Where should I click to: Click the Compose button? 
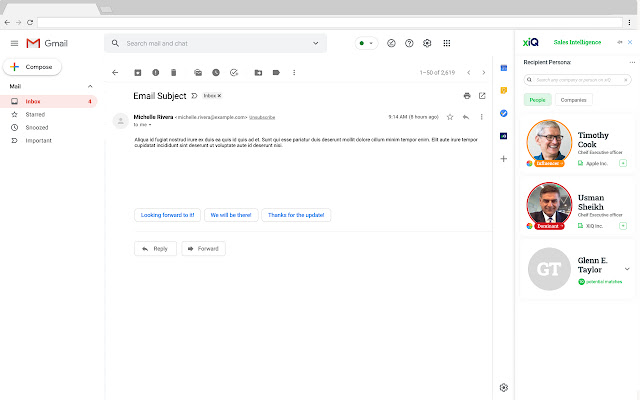click(32, 67)
